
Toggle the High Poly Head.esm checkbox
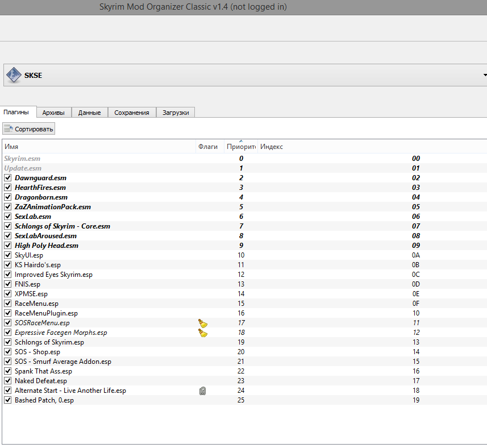point(8,246)
